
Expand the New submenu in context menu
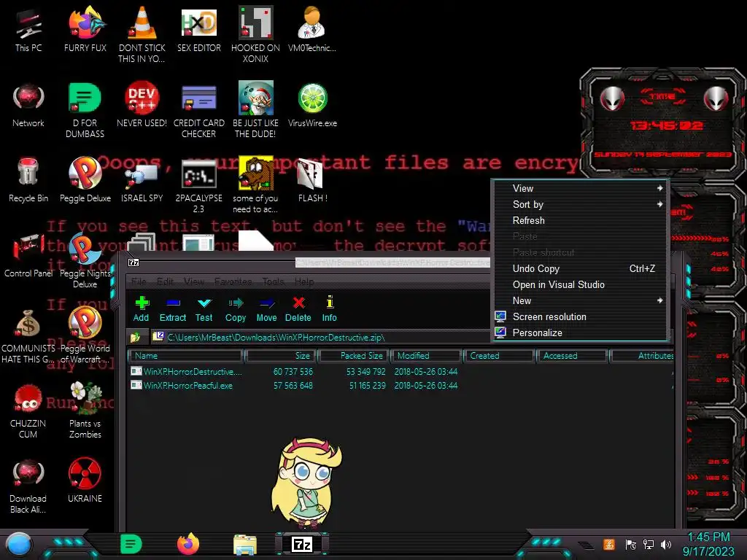click(580, 300)
